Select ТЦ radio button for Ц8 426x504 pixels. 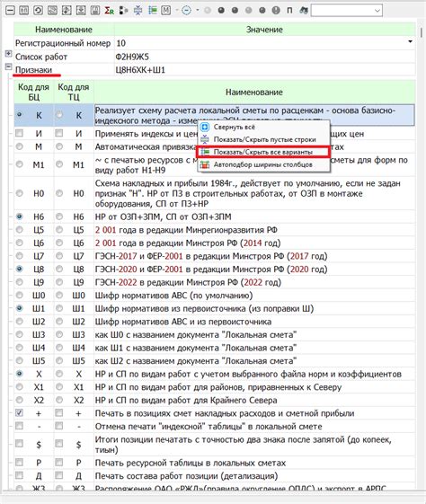pos(59,269)
